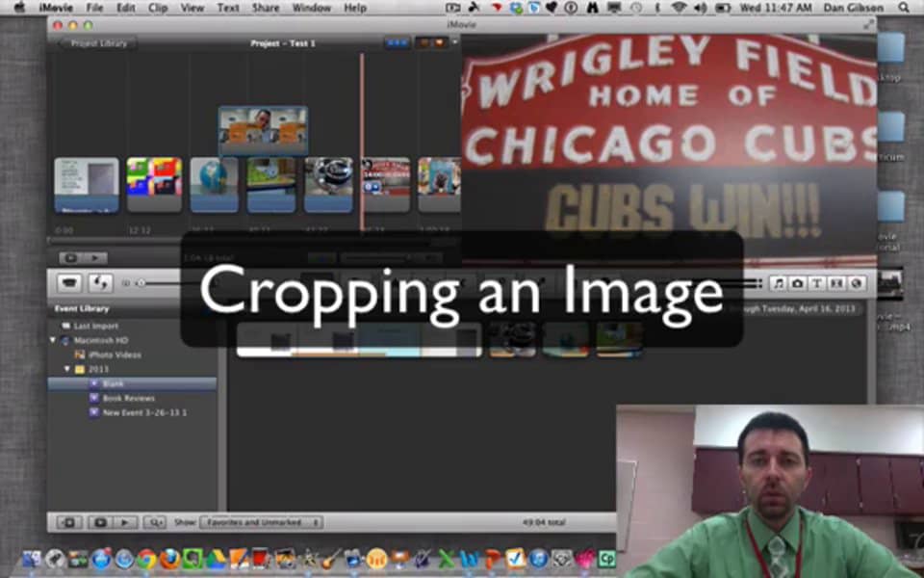924x578 pixels.
Task: Click the battery status icon in menu bar
Action: pos(722,8)
